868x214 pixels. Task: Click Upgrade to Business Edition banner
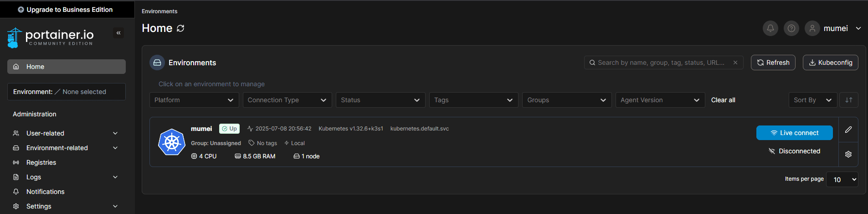pyautogui.click(x=67, y=10)
